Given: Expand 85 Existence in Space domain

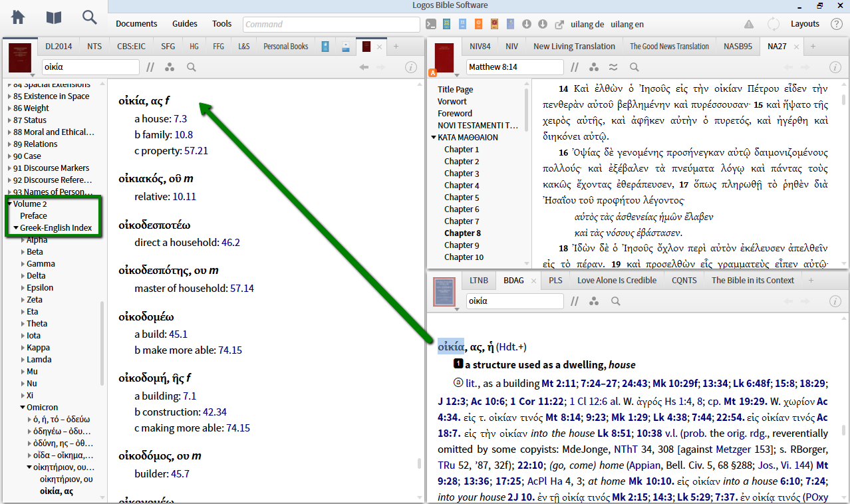Looking at the screenshot, I should click(x=9, y=96).
